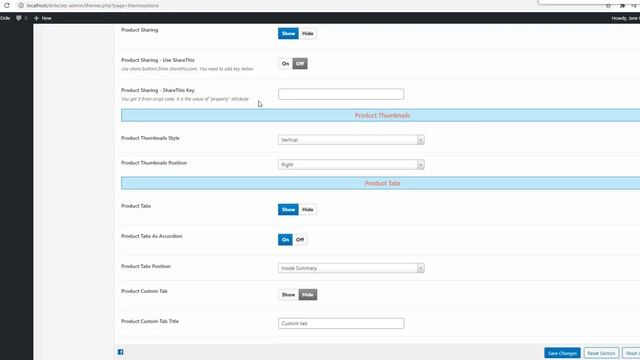The width and height of the screenshot is (640, 360).
Task: Click the Product Tabs section header
Action: click(380, 183)
